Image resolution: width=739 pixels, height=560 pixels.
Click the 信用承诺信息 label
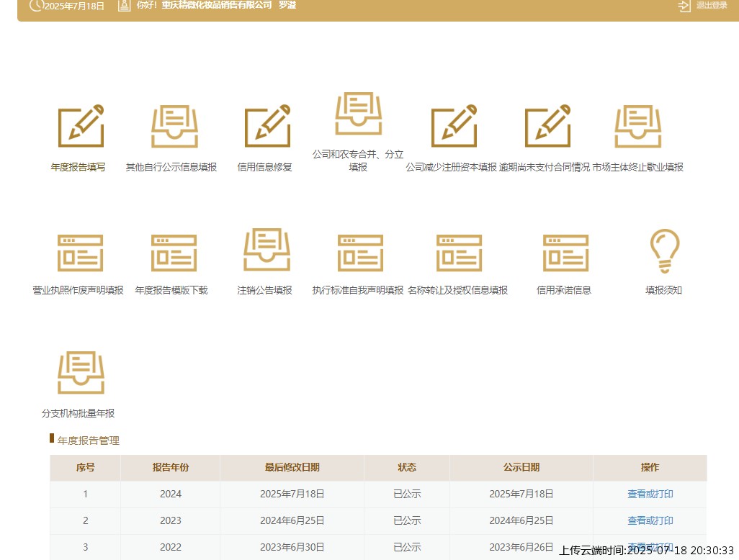click(564, 290)
